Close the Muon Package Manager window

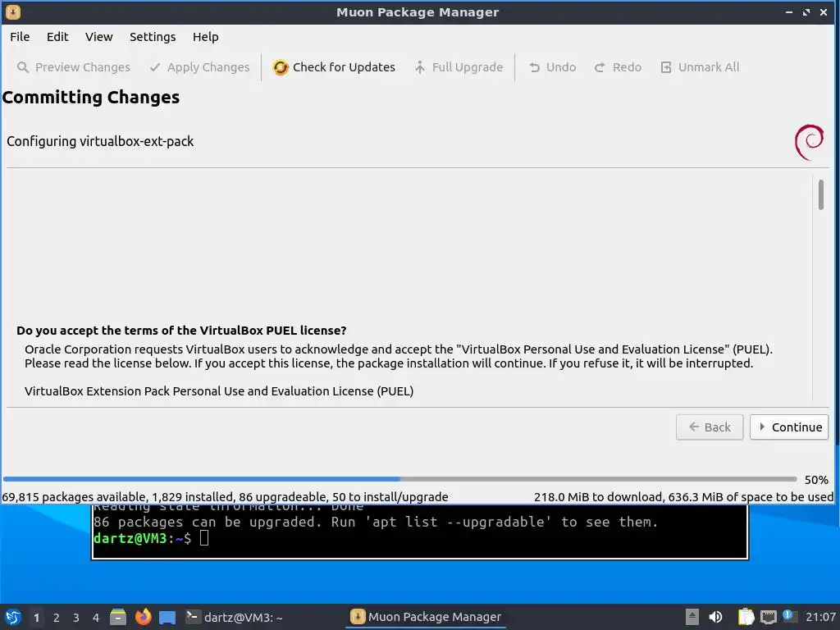point(824,11)
